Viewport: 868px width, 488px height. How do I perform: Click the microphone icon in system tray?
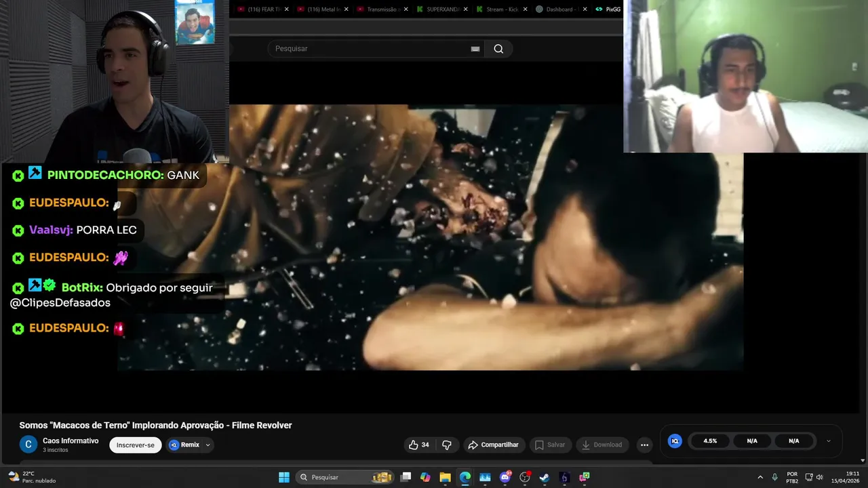click(774, 477)
